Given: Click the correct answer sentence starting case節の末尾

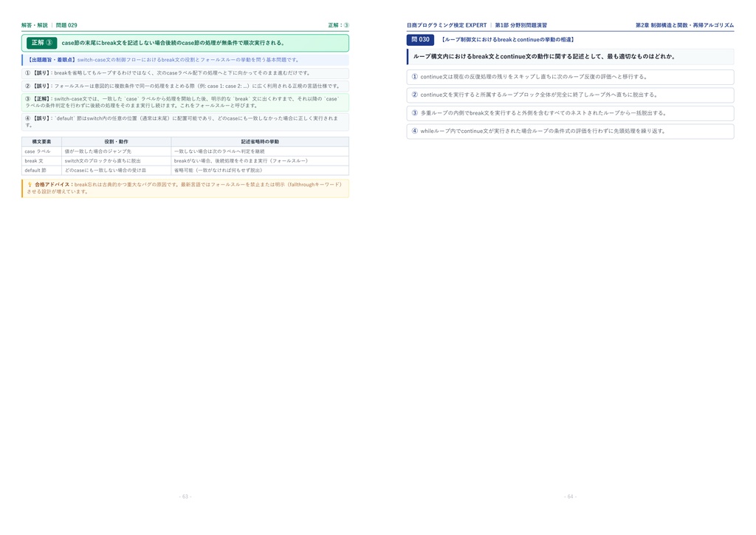Looking at the screenshot, I should 173,43.
